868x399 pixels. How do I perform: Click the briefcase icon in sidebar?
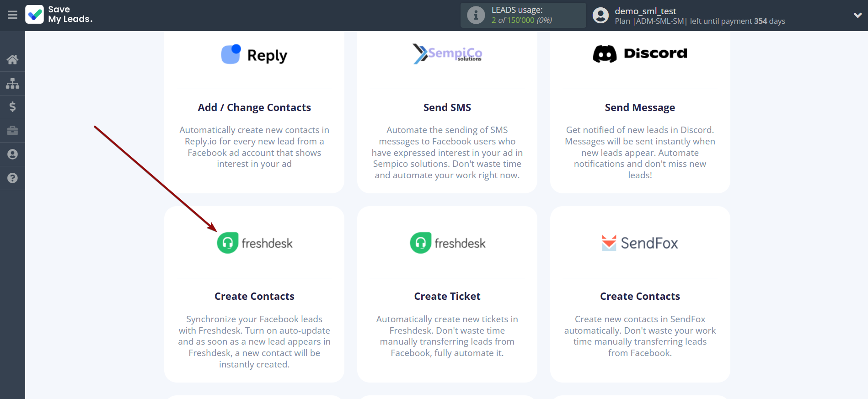(x=12, y=131)
